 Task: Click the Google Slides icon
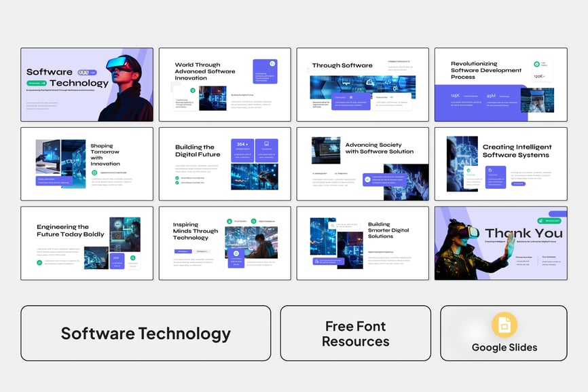pyautogui.click(x=504, y=325)
